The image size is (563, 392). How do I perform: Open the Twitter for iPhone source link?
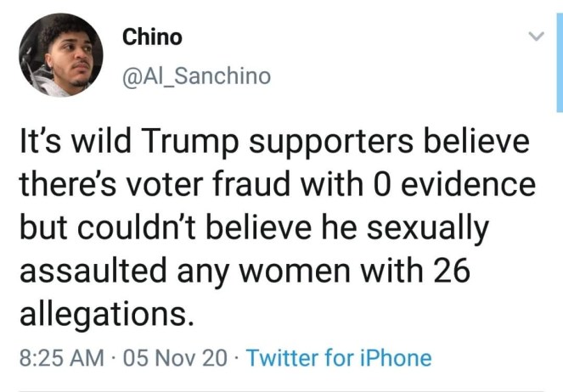tap(339, 358)
